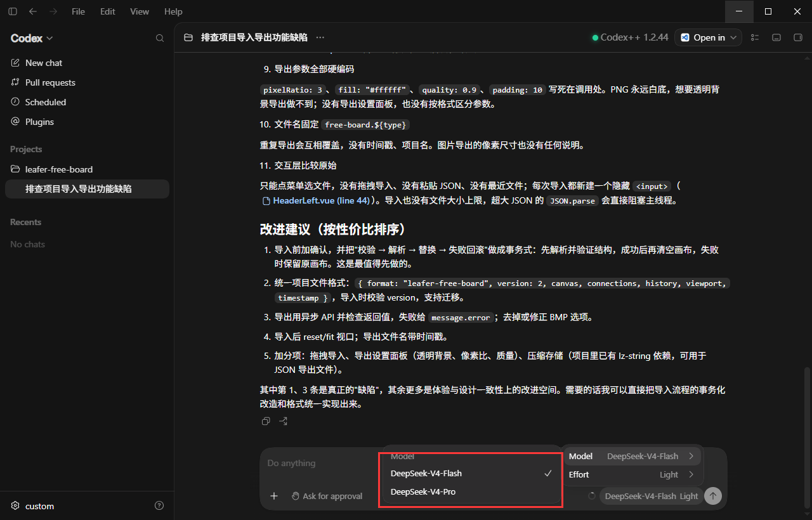Click the fork/branch icon below the response
Viewport: 812px width, 520px height.
click(x=283, y=421)
